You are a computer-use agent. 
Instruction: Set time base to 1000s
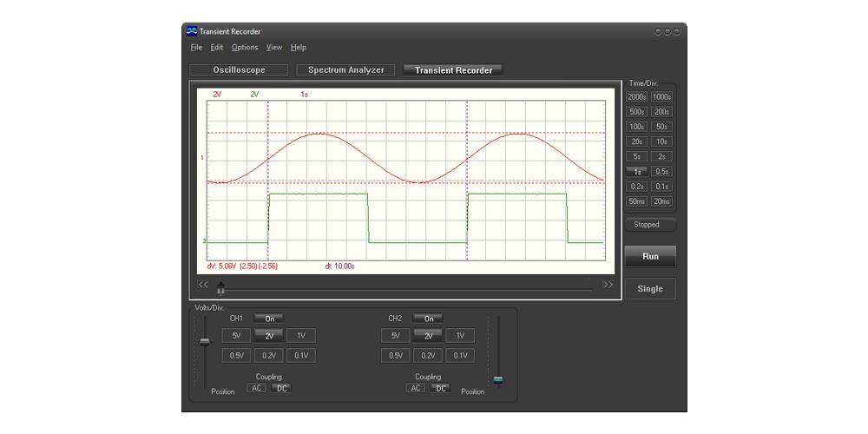[661, 97]
